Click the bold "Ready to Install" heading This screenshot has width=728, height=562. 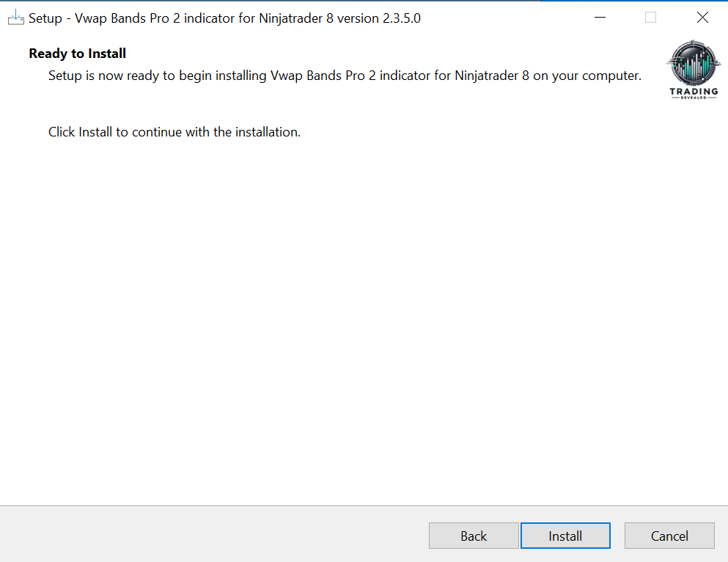click(x=78, y=54)
